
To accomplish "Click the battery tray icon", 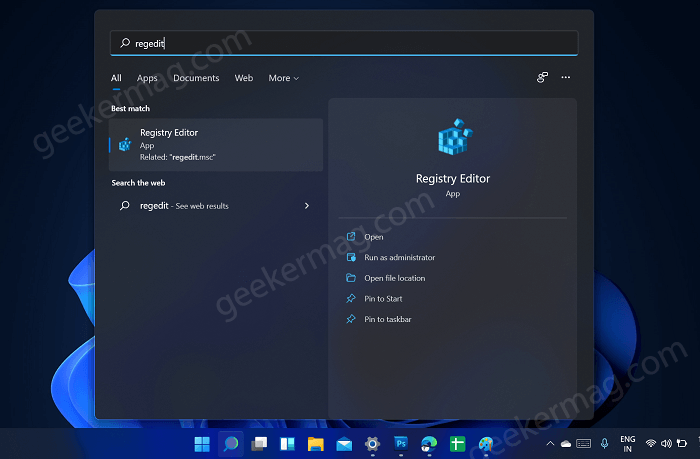I will click(x=682, y=443).
